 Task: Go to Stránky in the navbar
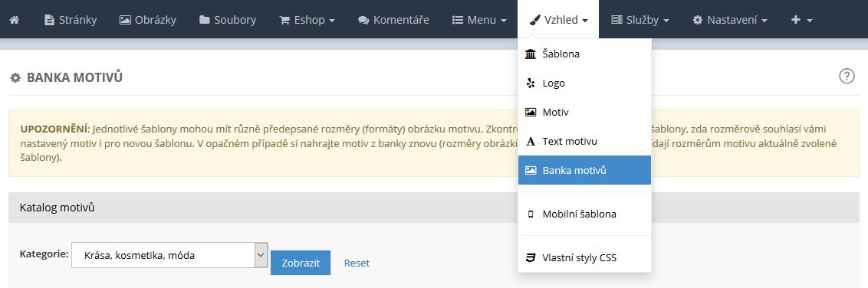71,20
